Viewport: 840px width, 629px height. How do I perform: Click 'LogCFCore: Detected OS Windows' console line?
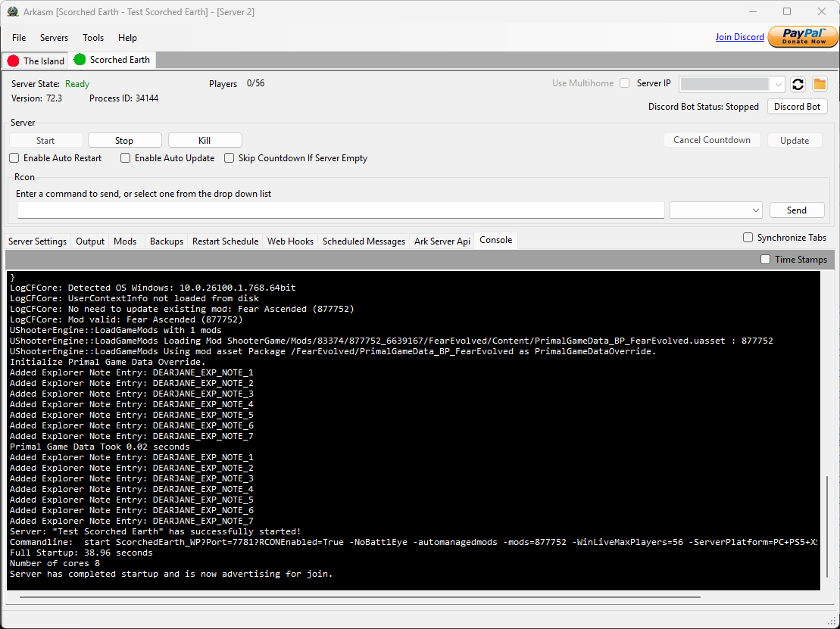pos(153,288)
